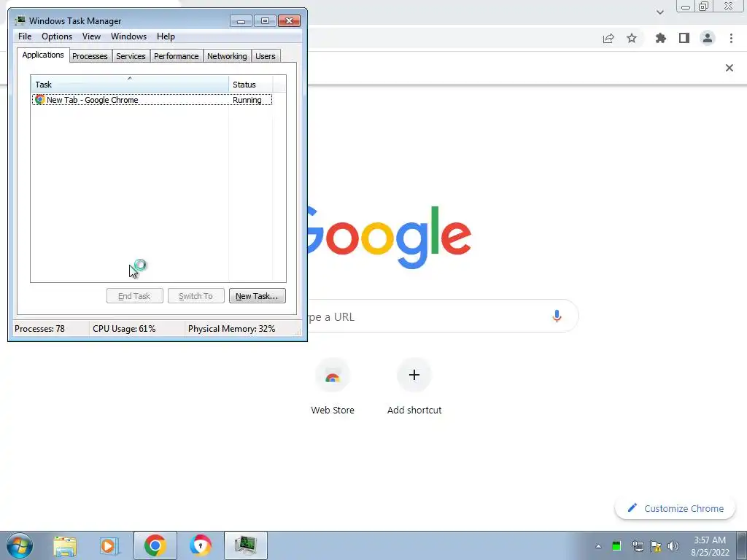Select the Applications tab
The image size is (747, 560).
tap(43, 55)
